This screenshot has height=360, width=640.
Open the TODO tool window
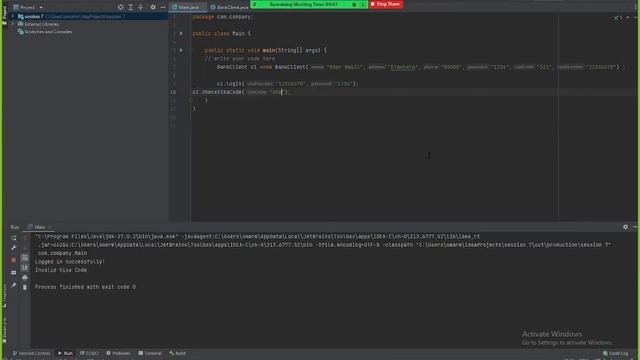coord(89,353)
